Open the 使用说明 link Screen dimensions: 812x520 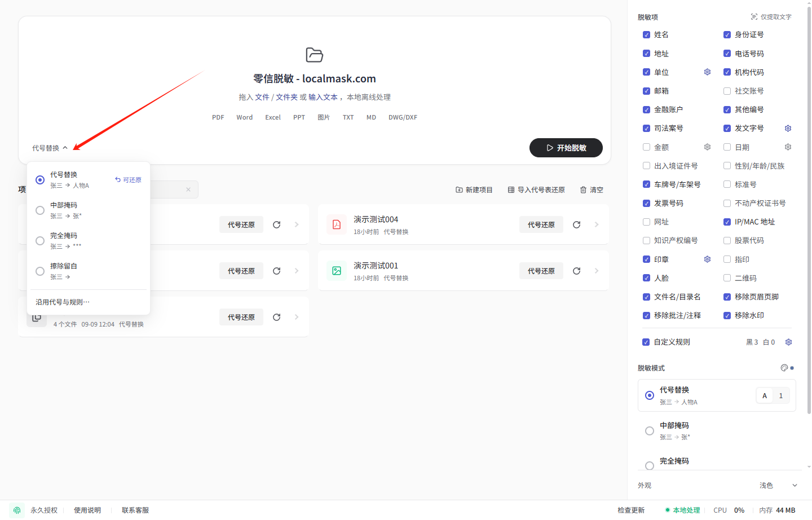pyautogui.click(x=87, y=510)
